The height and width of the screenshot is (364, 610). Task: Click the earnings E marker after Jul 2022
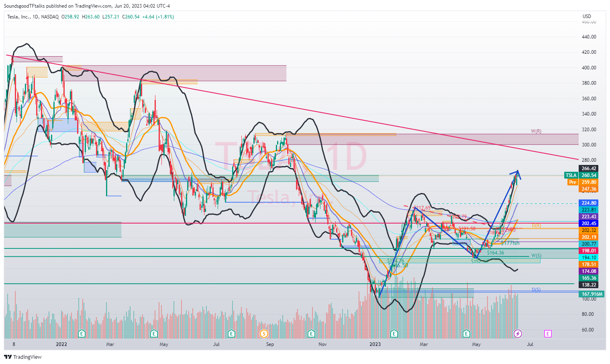coord(231,333)
